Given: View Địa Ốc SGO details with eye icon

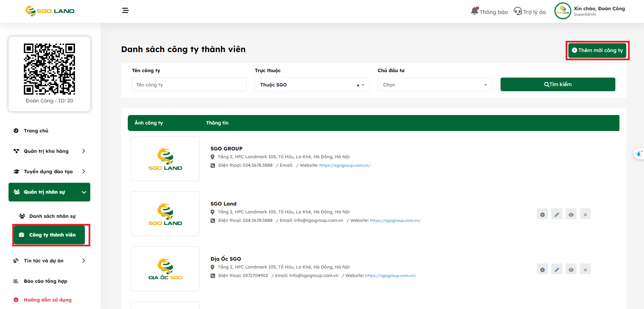Looking at the screenshot, I should pyautogui.click(x=571, y=270).
